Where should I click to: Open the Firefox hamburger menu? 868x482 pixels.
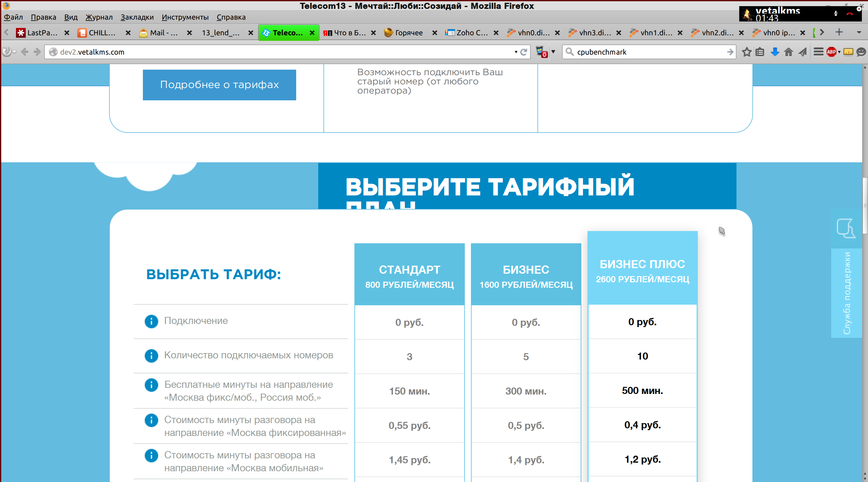coord(818,52)
